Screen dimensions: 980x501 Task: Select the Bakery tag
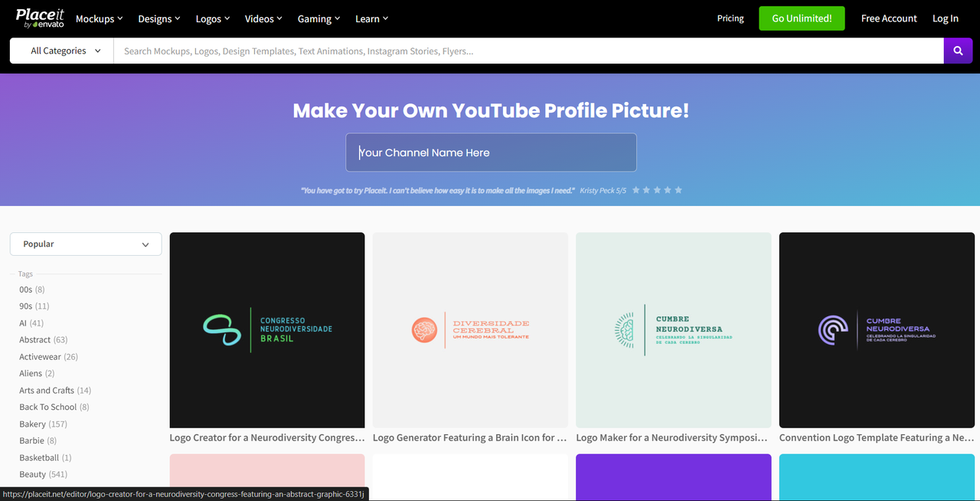point(44,424)
